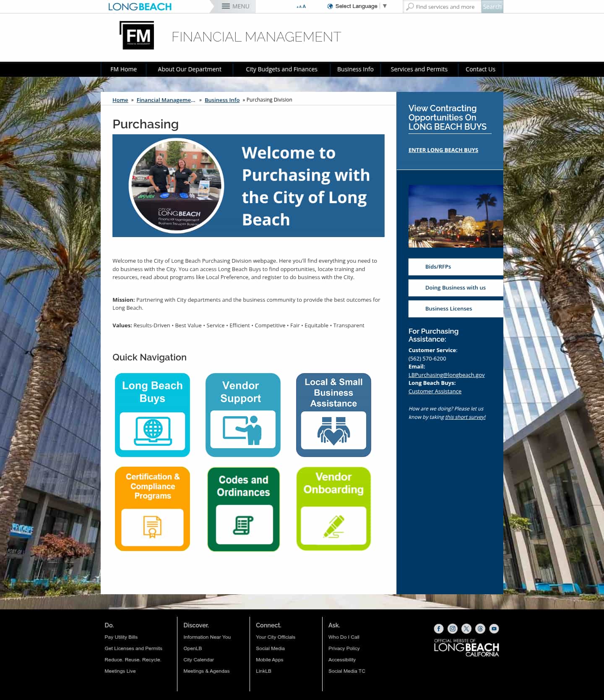The image size is (604, 700).
Task: Click the Home breadcrumb link
Action: click(x=120, y=100)
